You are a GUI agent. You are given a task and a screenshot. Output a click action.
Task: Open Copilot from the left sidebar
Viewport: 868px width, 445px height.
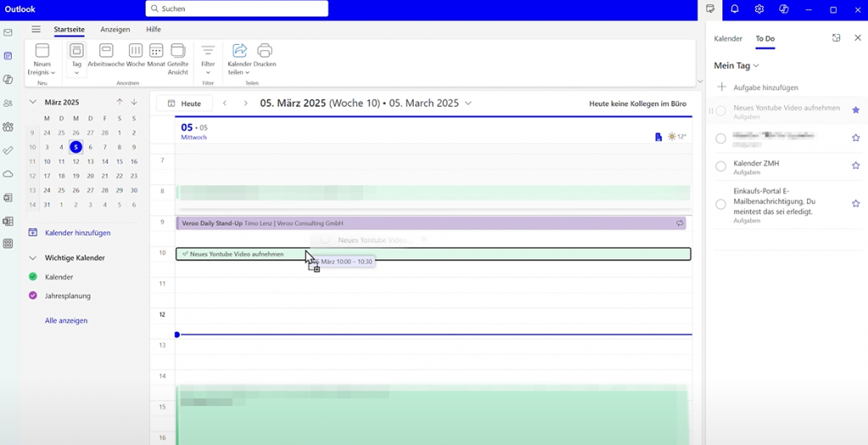[8, 80]
